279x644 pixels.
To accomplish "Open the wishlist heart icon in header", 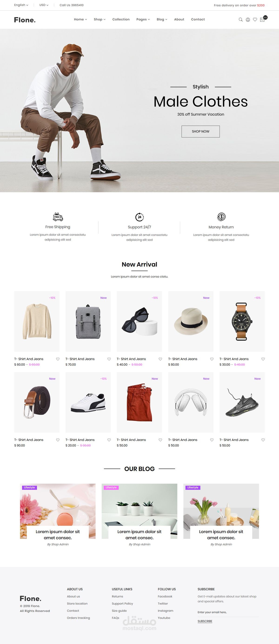I will 255,20.
